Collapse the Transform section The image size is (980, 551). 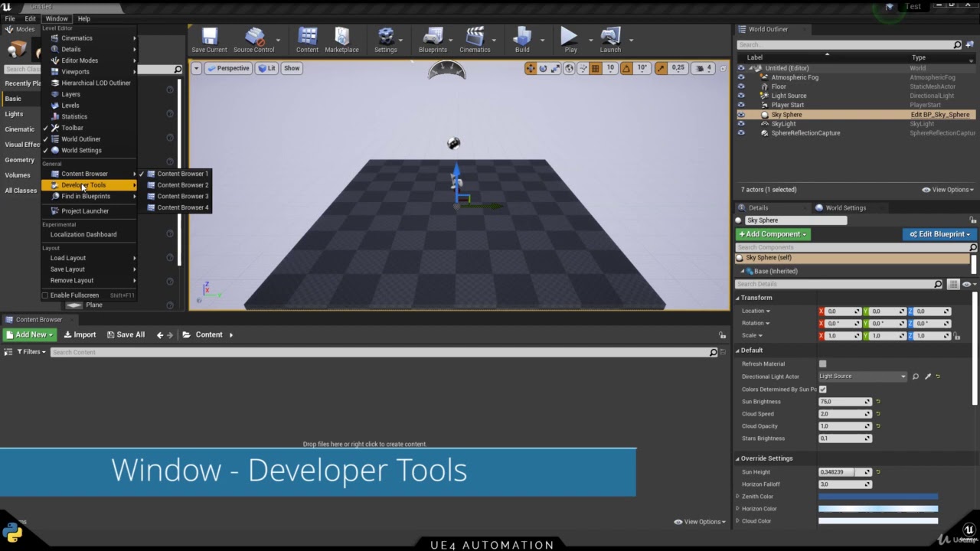coord(738,298)
